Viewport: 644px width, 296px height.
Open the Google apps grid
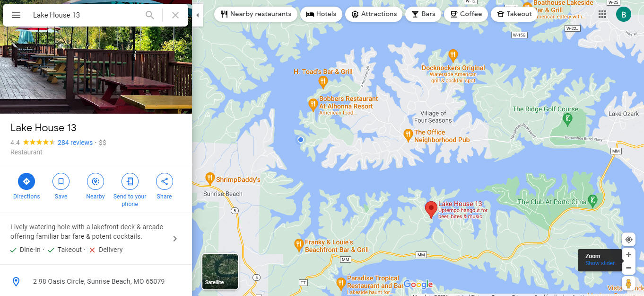click(x=602, y=15)
